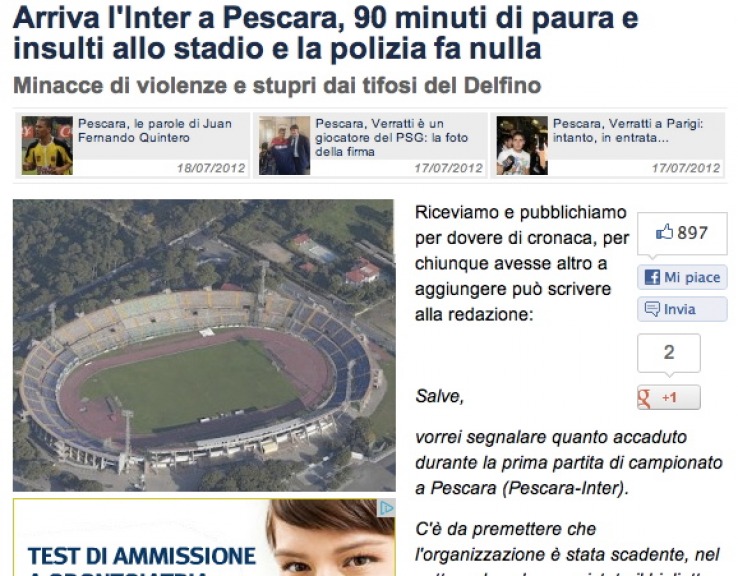Image resolution: width=738 pixels, height=576 pixels.
Task: Click the Facebook thumbs-up like count icon
Action: (664, 232)
